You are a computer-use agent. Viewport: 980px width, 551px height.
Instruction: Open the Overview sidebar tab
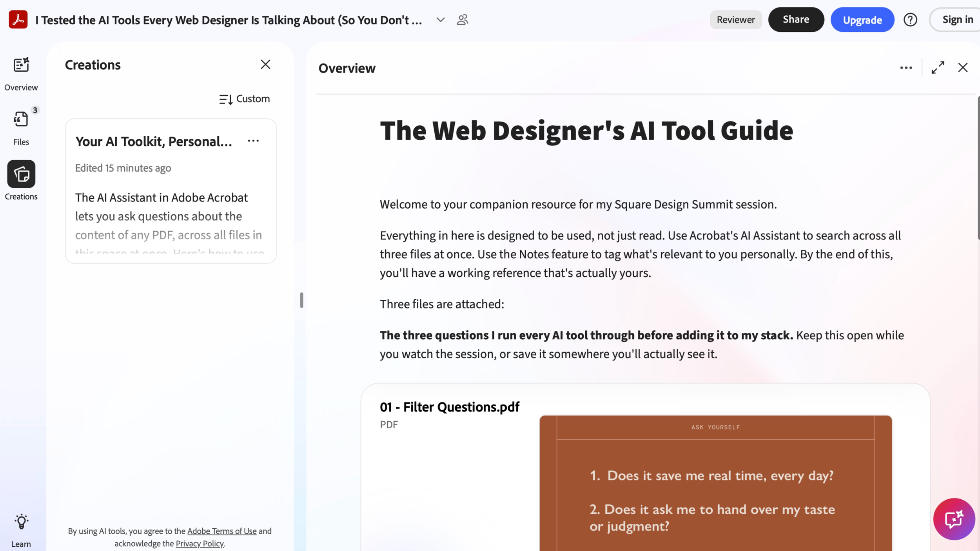coord(21,74)
